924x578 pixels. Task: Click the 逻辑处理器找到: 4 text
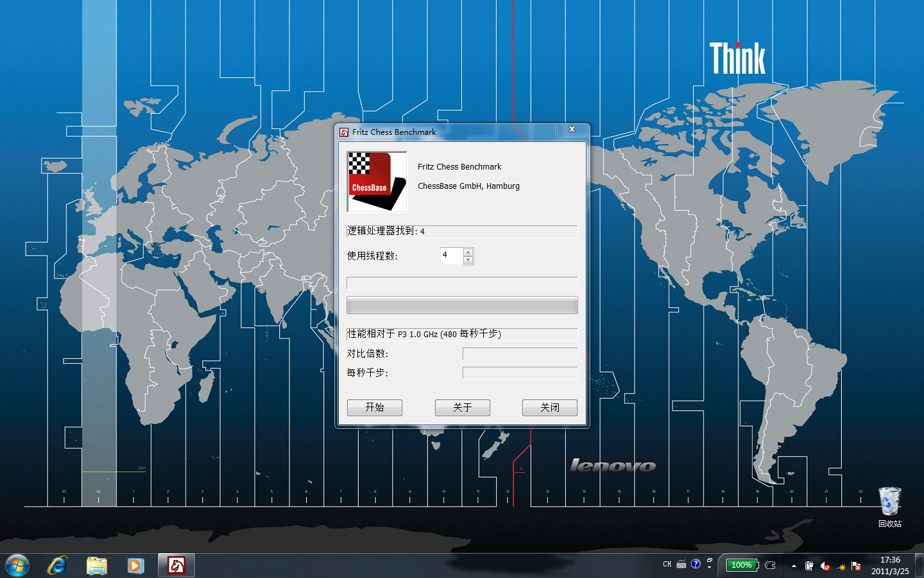tap(386, 231)
